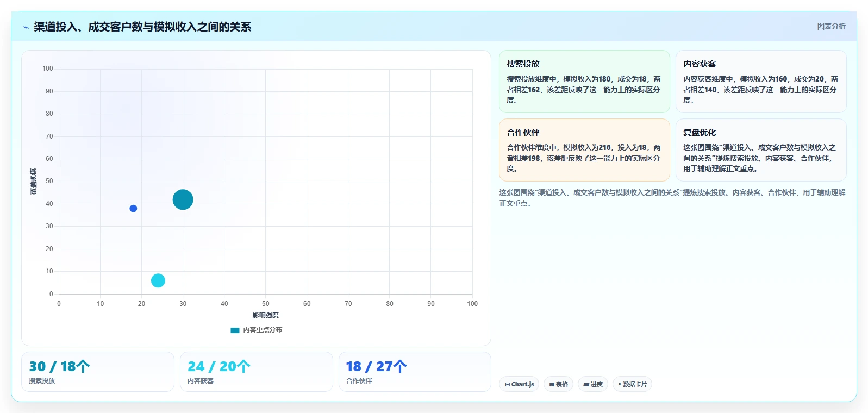Click the 图表分析 label in header

click(x=831, y=26)
